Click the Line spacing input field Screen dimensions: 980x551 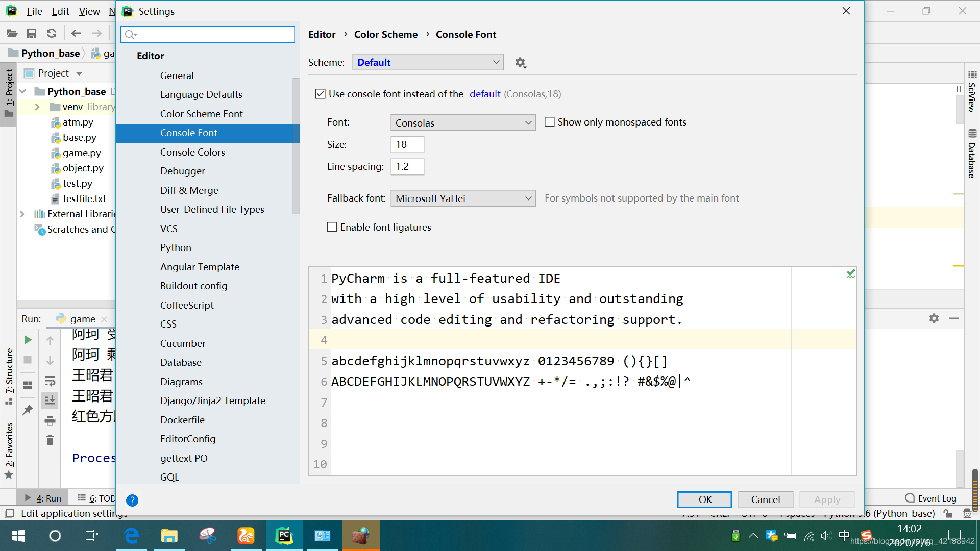(x=407, y=166)
